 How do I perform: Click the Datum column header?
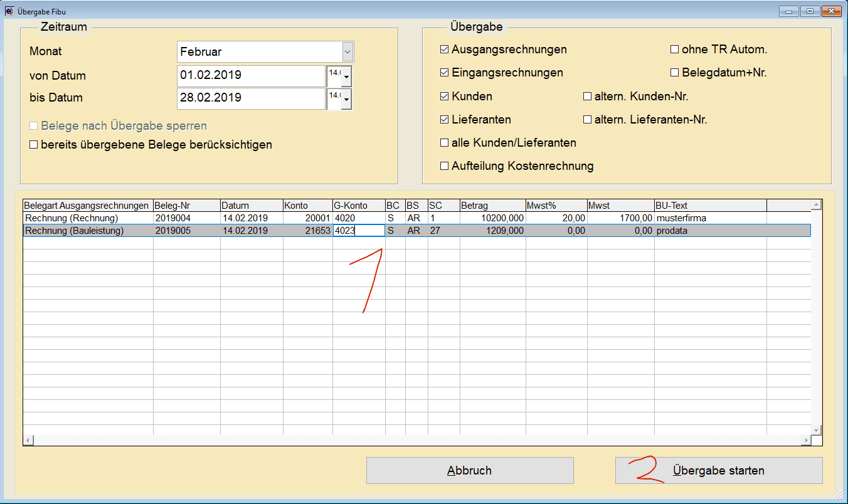[252, 206]
